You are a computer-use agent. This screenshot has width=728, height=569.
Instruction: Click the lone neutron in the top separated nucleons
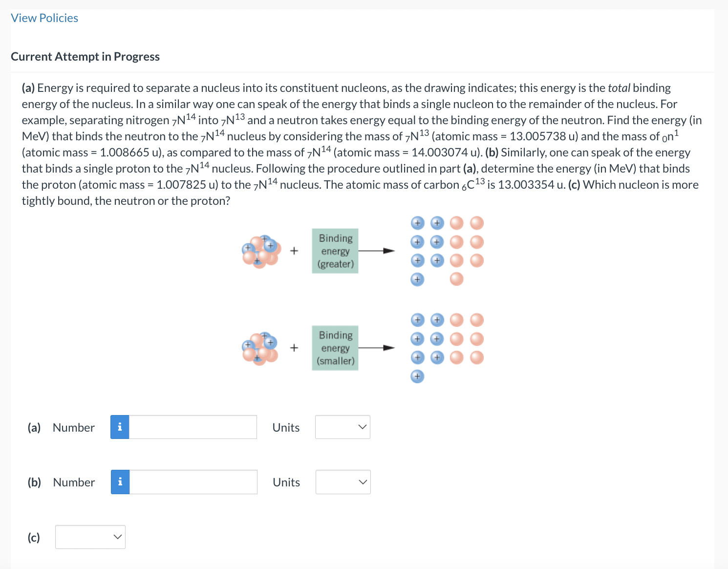pos(456,279)
